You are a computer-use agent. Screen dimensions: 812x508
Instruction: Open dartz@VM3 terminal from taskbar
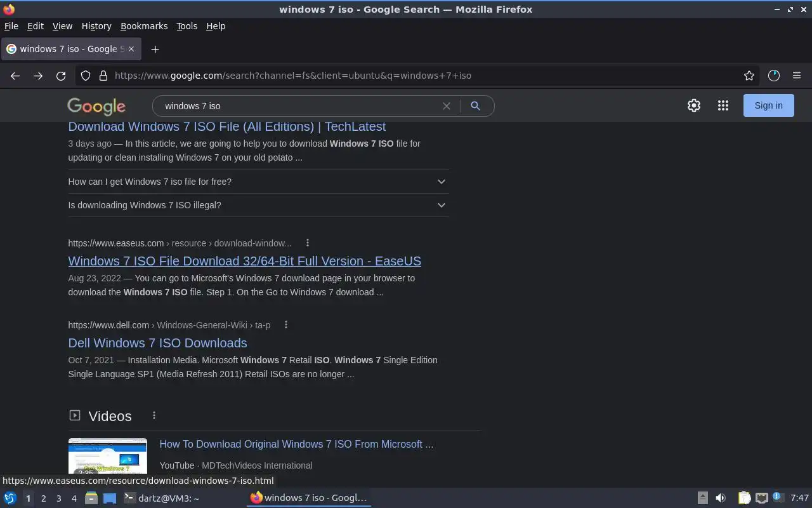(162, 498)
